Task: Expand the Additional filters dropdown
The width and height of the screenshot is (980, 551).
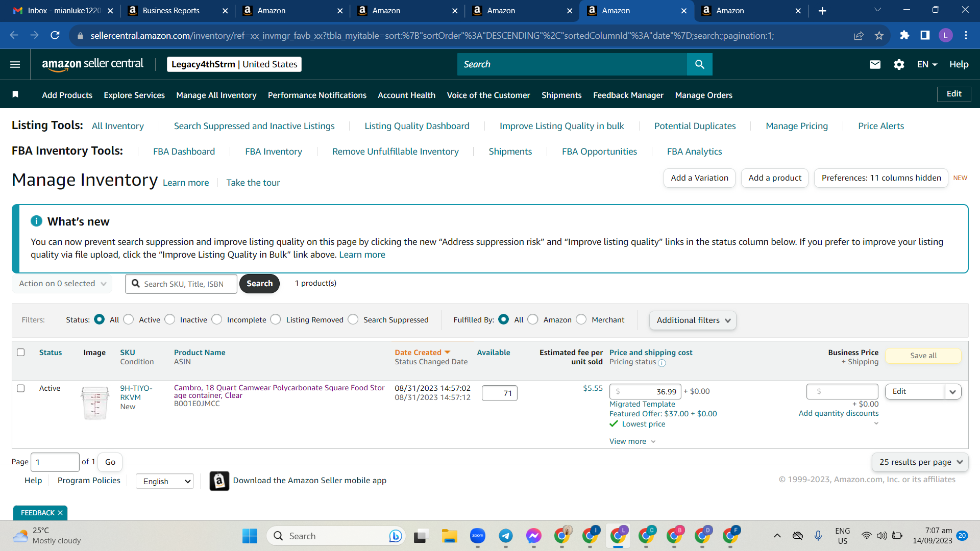Action: pyautogui.click(x=693, y=320)
